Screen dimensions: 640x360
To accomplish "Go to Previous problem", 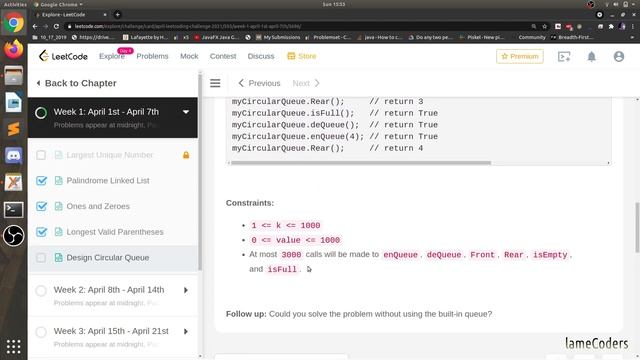I will click(260, 83).
